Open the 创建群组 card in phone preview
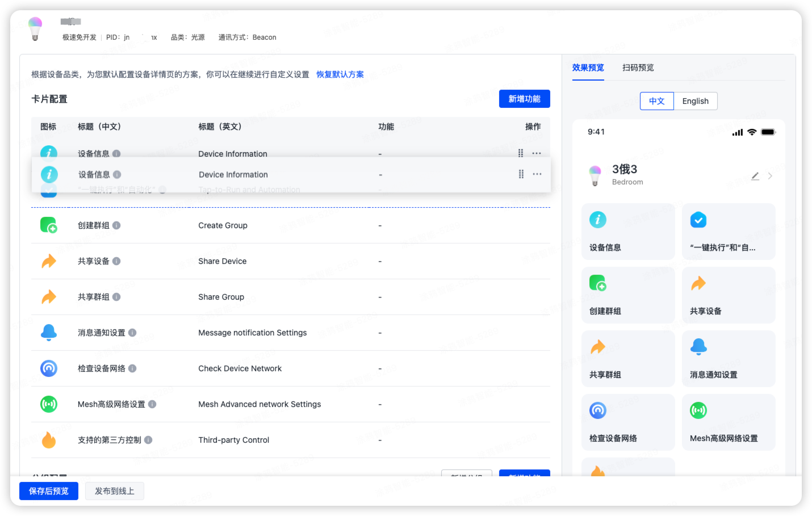 coord(628,295)
